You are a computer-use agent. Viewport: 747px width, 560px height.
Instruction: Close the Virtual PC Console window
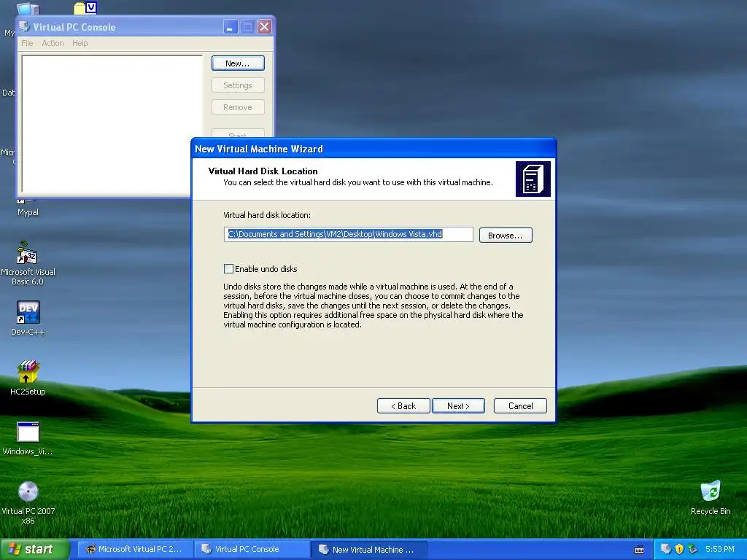coord(264,27)
